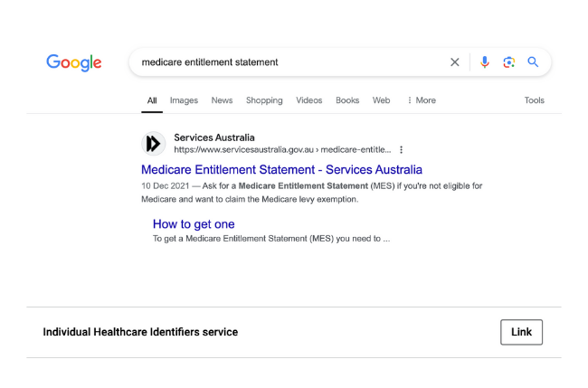Select the Web results tab
The height and width of the screenshot is (388, 588).
382,100
